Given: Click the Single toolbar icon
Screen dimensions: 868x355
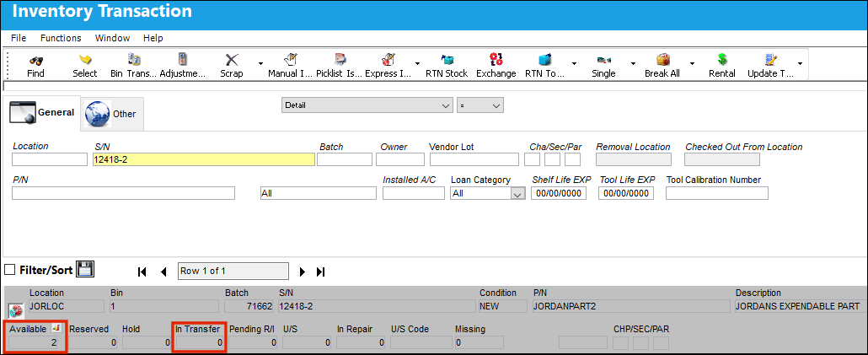Looking at the screenshot, I should [x=603, y=60].
